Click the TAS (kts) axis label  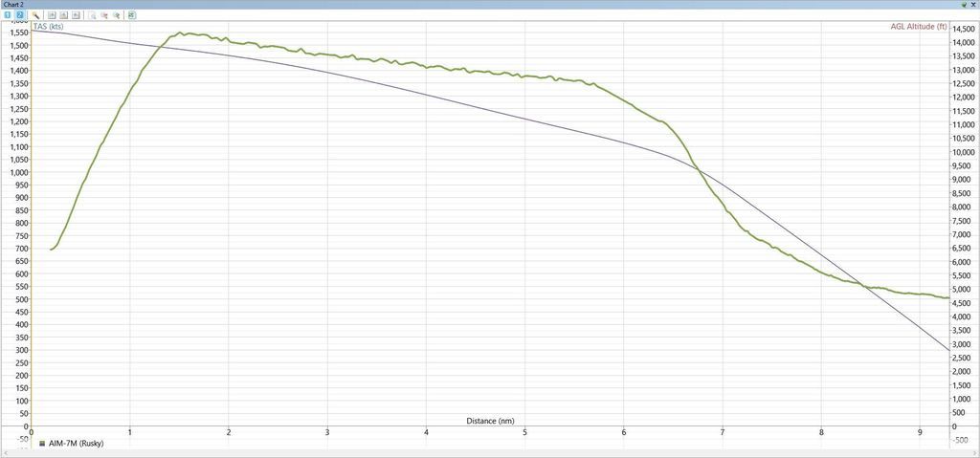click(x=48, y=27)
